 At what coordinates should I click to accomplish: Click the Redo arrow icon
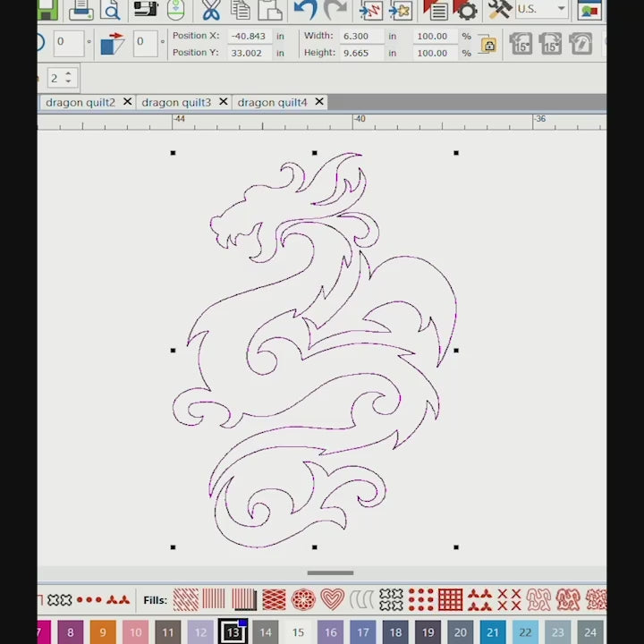(x=336, y=10)
